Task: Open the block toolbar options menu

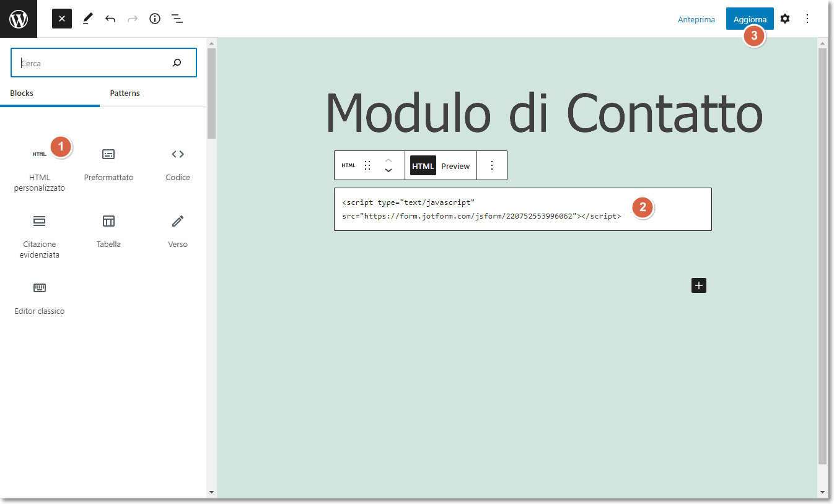Action: [492, 165]
